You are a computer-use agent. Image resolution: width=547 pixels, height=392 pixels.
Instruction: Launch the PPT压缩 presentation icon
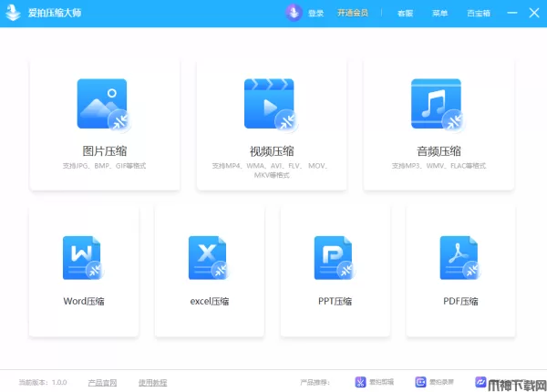point(335,258)
